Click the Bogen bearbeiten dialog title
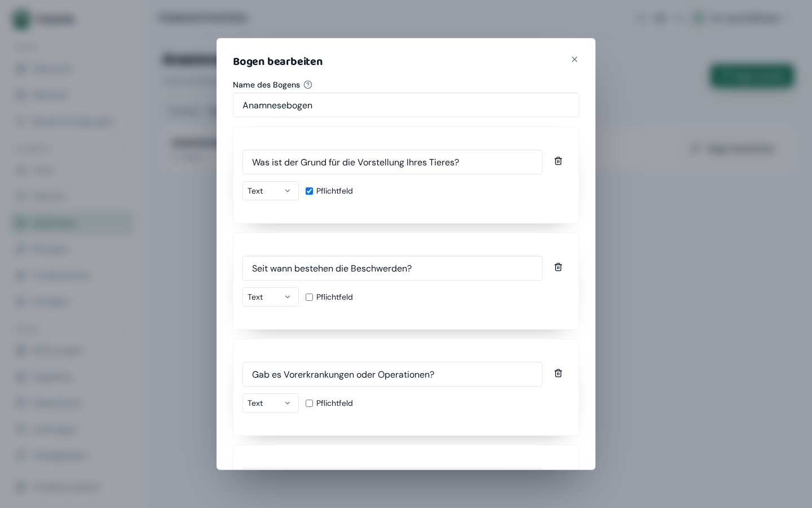Screen dimensions: 812x508 tap(278, 61)
